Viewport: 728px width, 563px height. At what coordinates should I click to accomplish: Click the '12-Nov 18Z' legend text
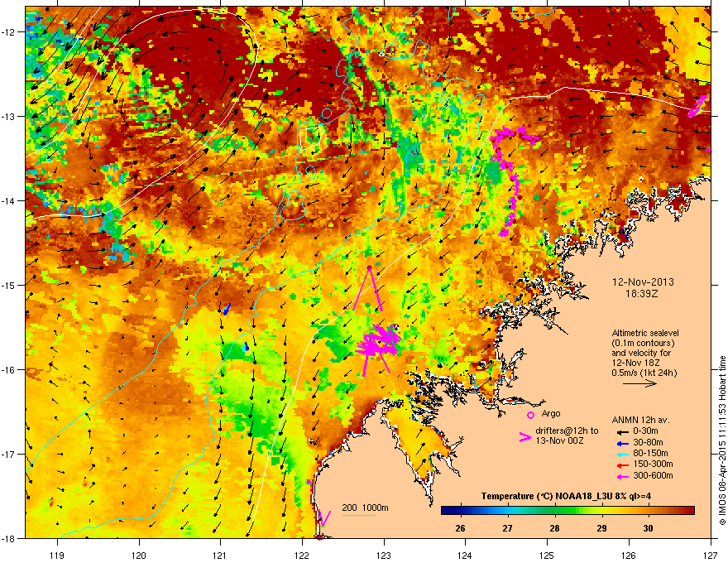[x=635, y=363]
